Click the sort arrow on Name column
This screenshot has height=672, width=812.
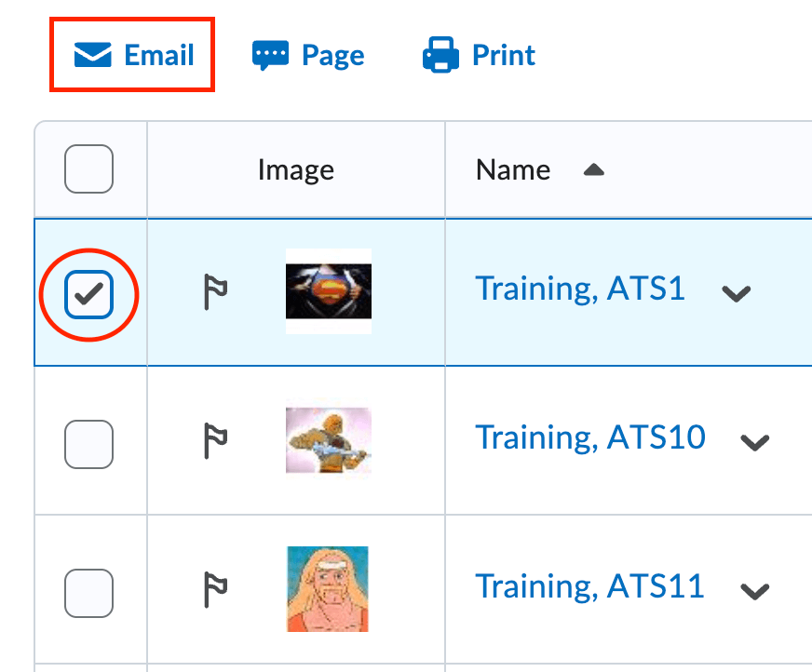(x=593, y=171)
